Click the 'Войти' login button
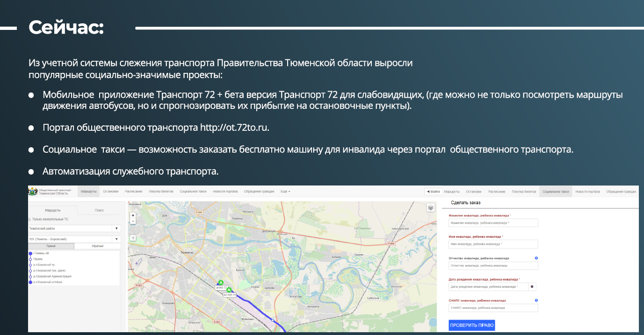The width and height of the screenshot is (644, 335). (x=433, y=192)
